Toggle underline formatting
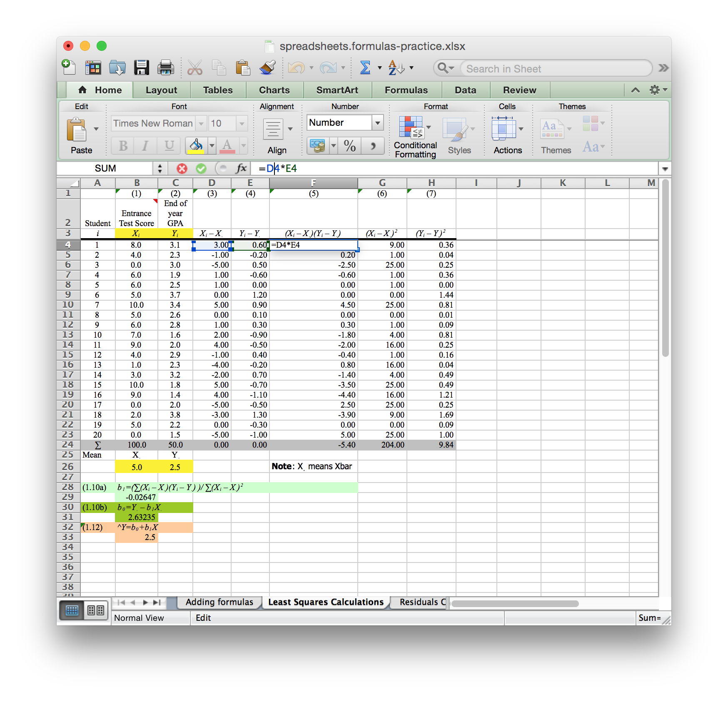 click(x=169, y=146)
